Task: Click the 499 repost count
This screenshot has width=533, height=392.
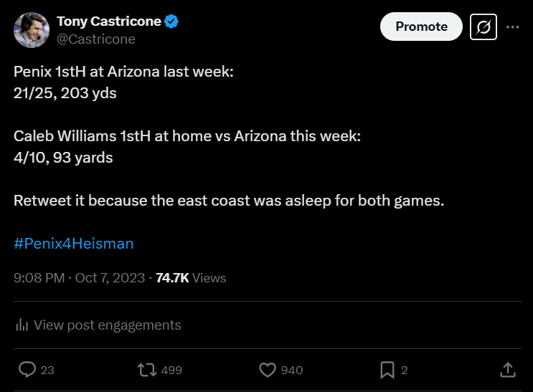Action: tap(172, 371)
